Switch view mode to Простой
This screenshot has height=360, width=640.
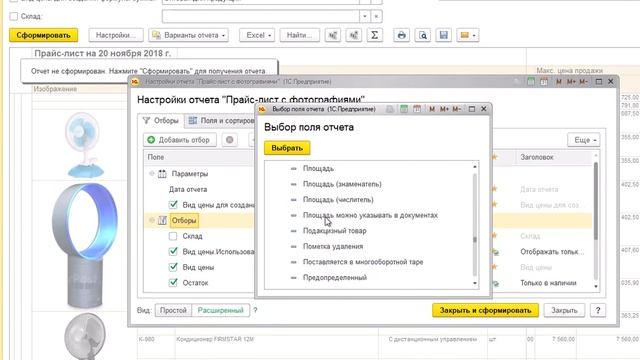[173, 310]
